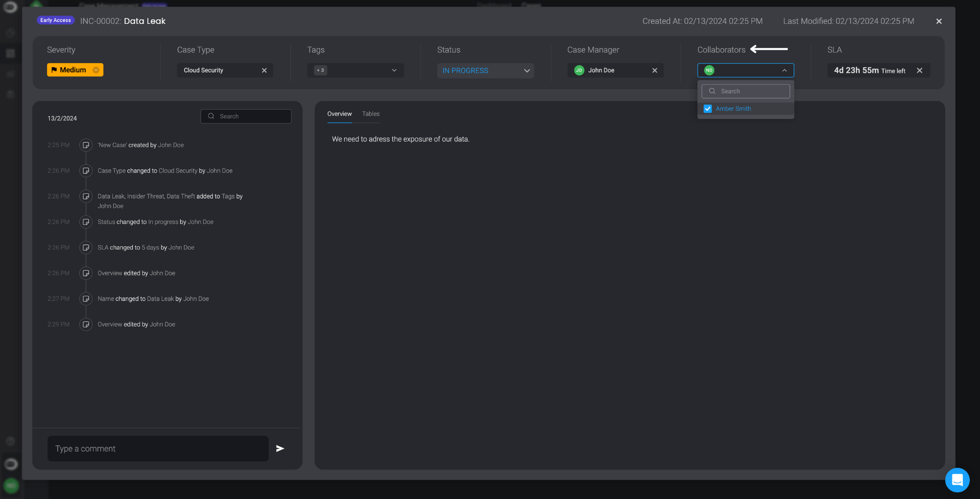Click the 'New Case' created note icon

point(86,145)
